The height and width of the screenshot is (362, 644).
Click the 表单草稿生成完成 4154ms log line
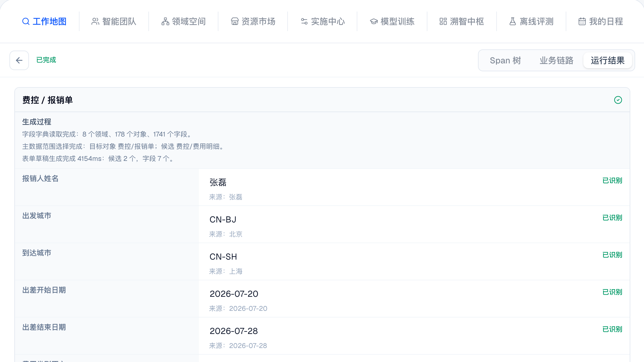pyautogui.click(x=99, y=159)
